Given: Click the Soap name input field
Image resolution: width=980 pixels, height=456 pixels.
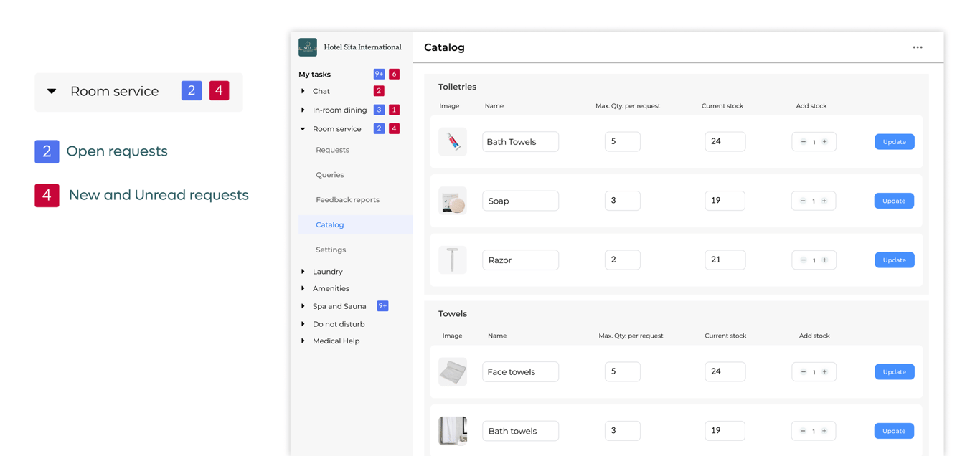Looking at the screenshot, I should pos(520,201).
